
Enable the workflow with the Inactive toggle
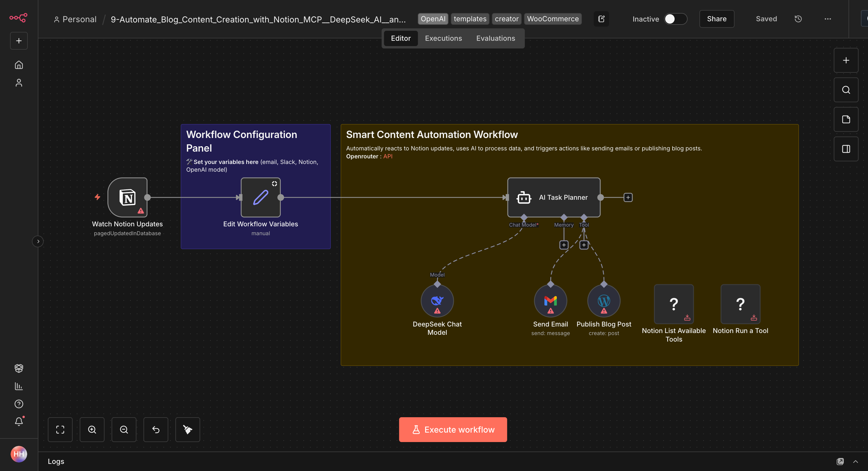[x=675, y=19]
